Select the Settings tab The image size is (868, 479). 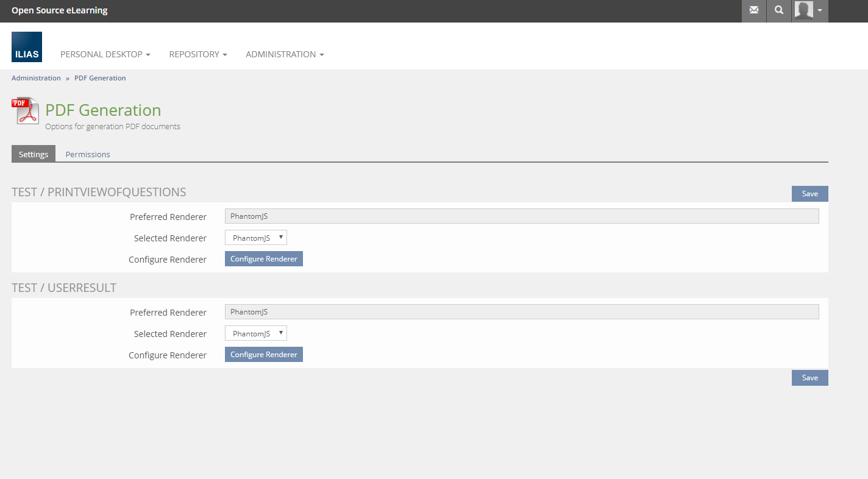click(x=34, y=154)
